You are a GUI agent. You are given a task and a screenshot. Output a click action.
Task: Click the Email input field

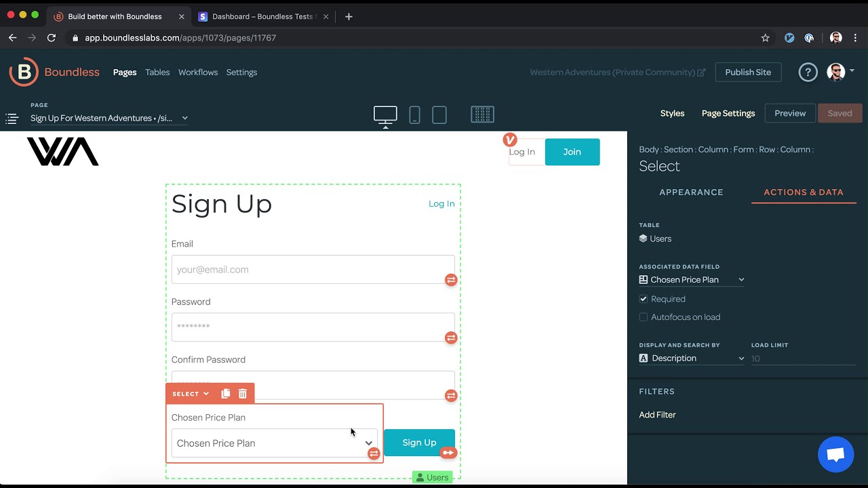(313, 270)
